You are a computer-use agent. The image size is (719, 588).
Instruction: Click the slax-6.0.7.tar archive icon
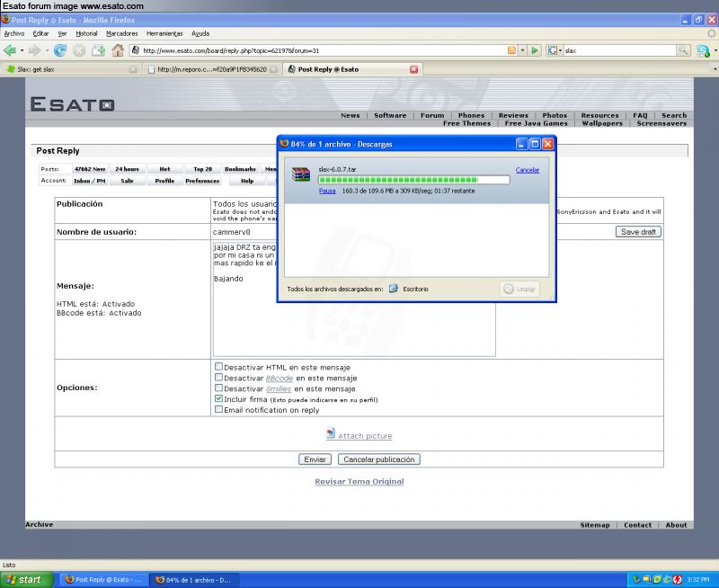301,174
